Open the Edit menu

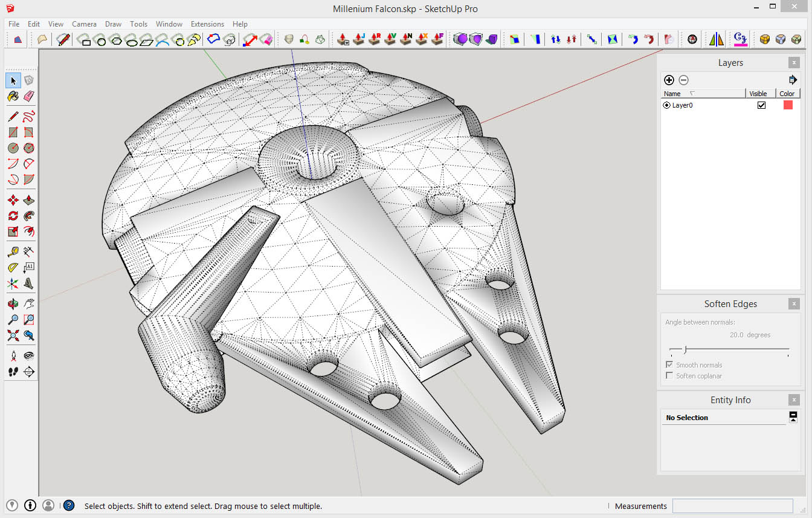[x=34, y=24]
